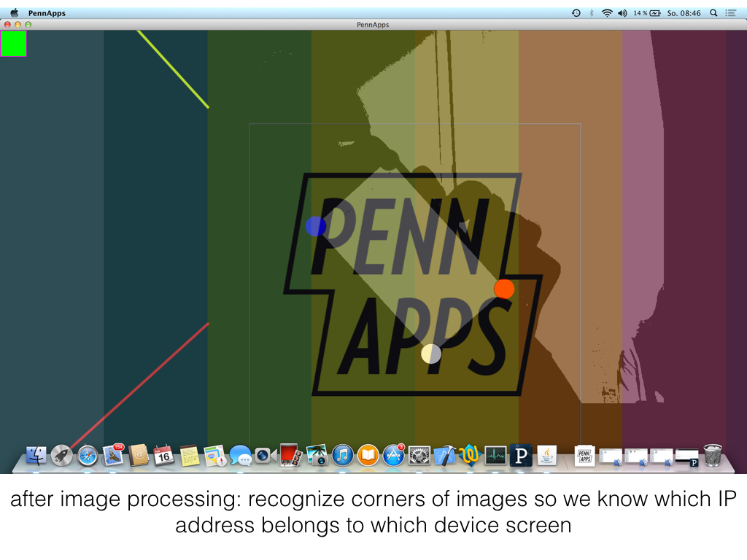Open Photo Booth in dock

(x=291, y=456)
